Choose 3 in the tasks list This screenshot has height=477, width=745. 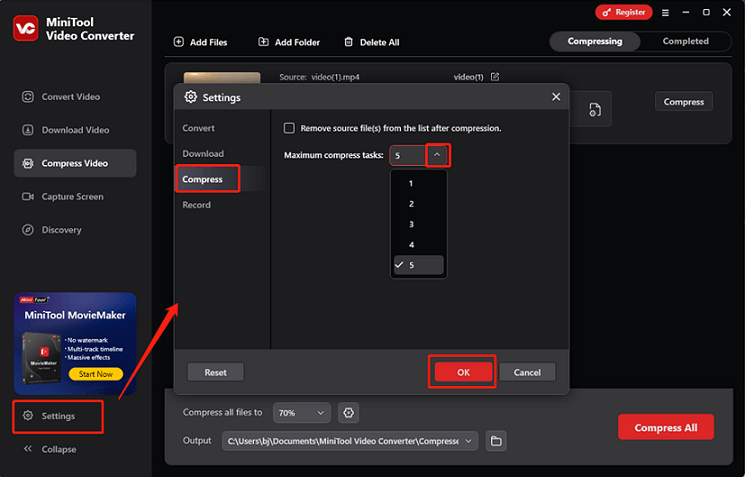[419, 224]
